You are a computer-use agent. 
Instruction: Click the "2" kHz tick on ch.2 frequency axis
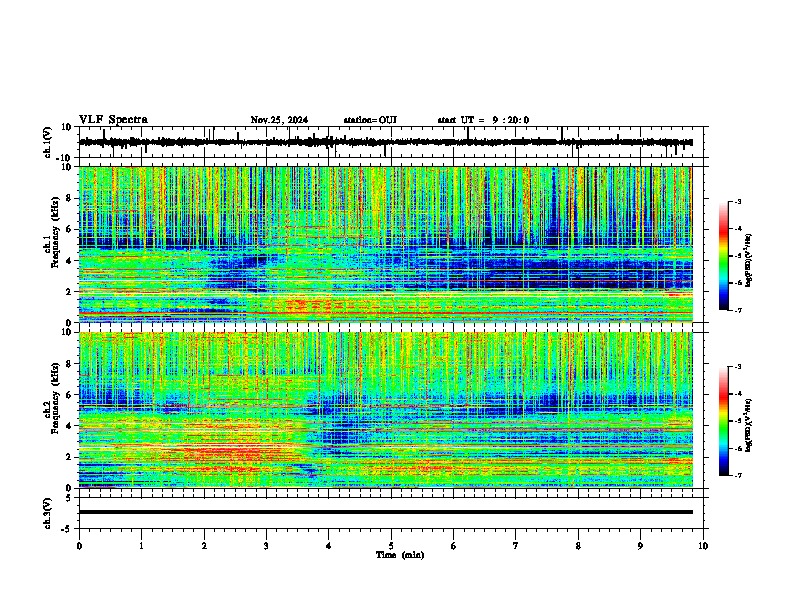(x=71, y=457)
